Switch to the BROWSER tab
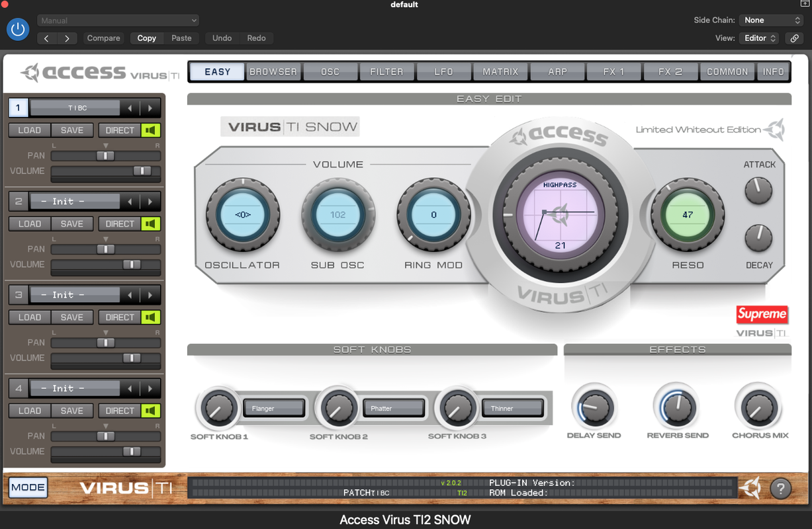 tap(273, 71)
